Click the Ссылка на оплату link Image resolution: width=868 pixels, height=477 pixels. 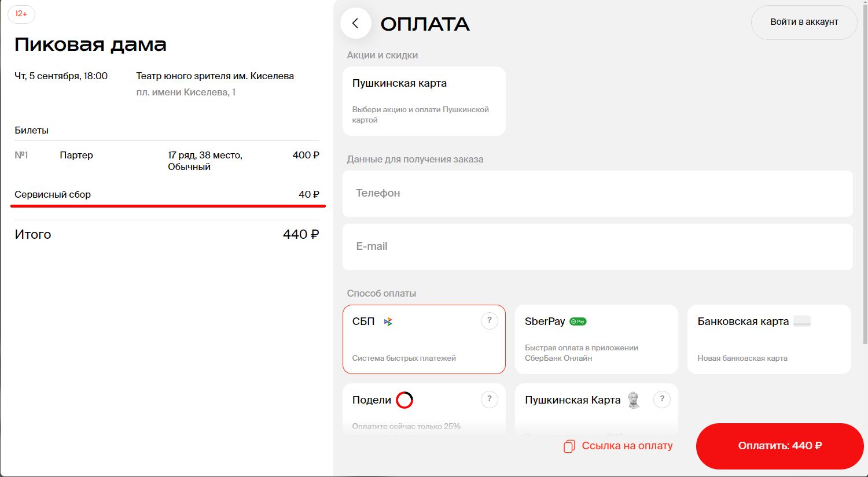[627, 446]
